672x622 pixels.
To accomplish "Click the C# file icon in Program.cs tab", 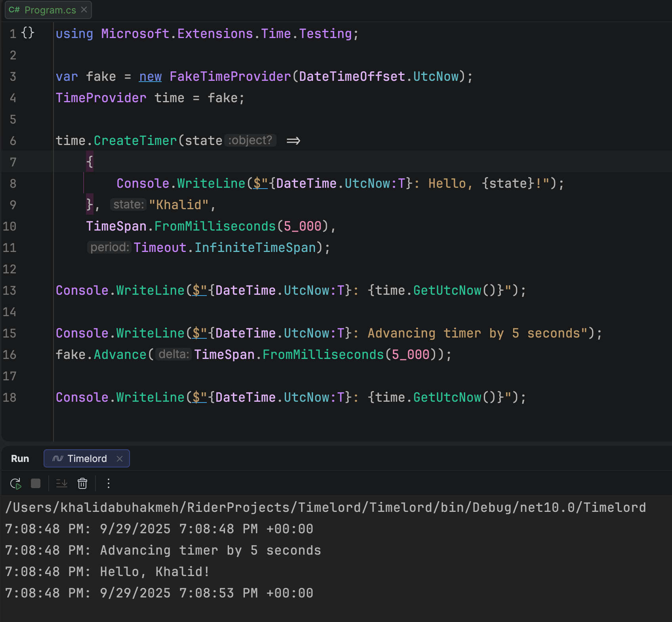I will (14, 10).
